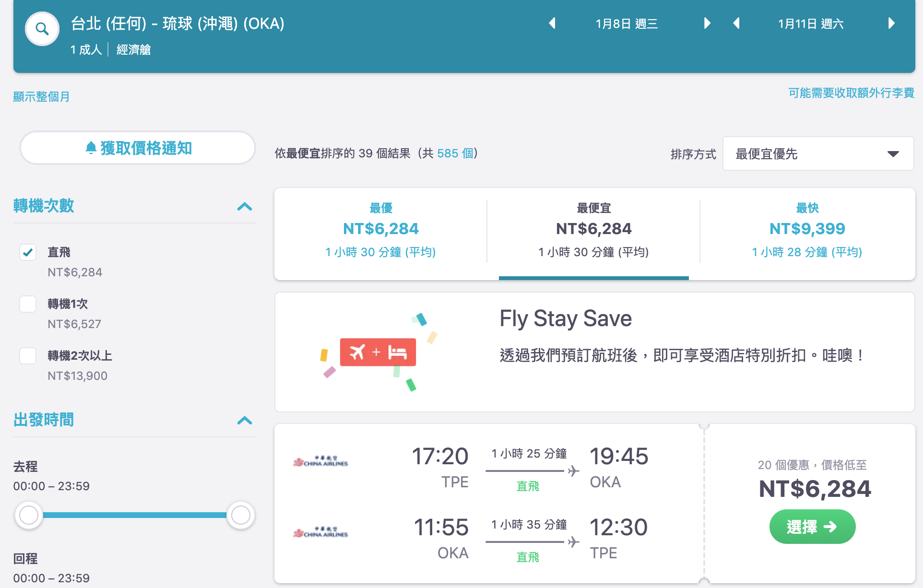The image size is (923, 588).
Task: Collapse the 出發時間 filter section
Action: point(245,420)
